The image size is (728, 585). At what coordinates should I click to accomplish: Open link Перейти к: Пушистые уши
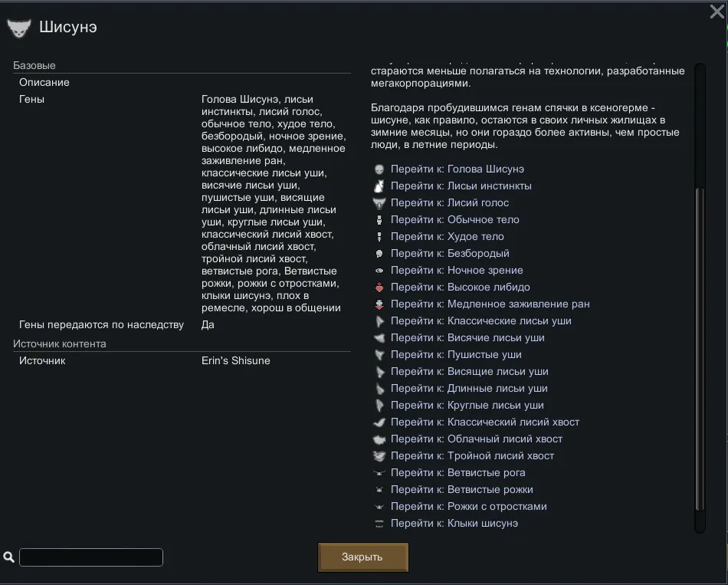[x=456, y=355]
